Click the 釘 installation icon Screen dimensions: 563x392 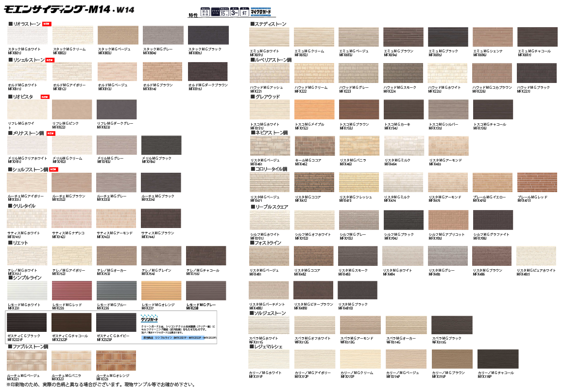[244, 12]
